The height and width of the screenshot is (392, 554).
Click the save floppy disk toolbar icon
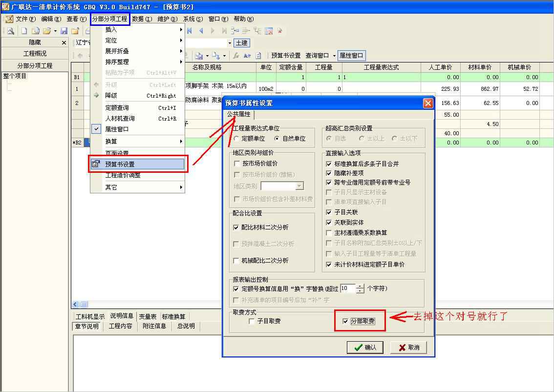tap(64, 31)
